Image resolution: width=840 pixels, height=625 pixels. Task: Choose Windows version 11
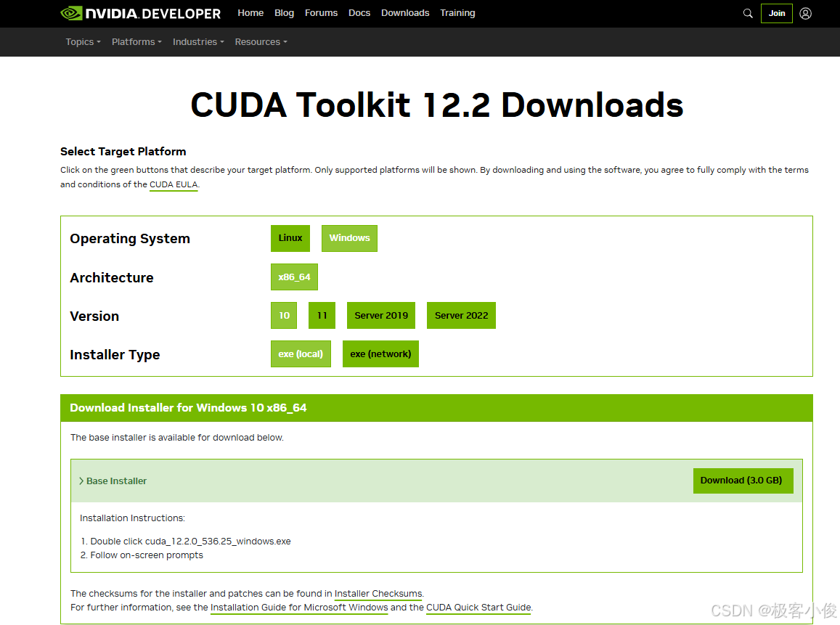[x=322, y=316]
